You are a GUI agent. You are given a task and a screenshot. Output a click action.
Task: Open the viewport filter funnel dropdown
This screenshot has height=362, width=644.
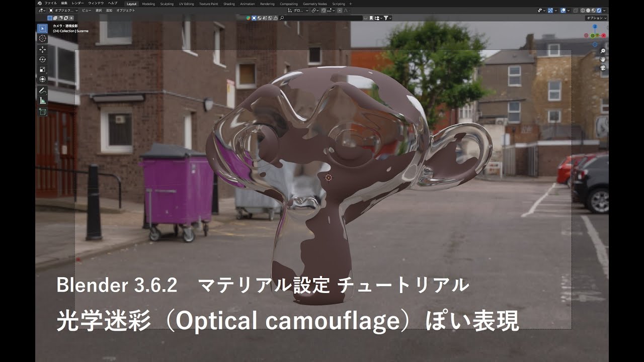pos(387,18)
